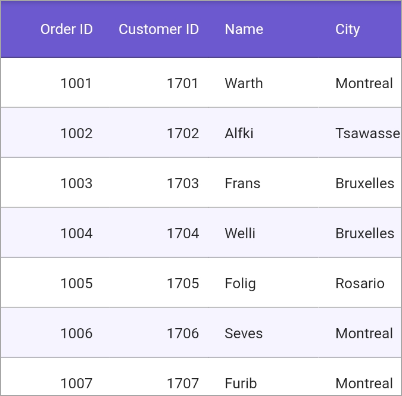Screen dimensions: 402x396
Task: Select order ID cell 1004
Action: pyautogui.click(x=55, y=233)
